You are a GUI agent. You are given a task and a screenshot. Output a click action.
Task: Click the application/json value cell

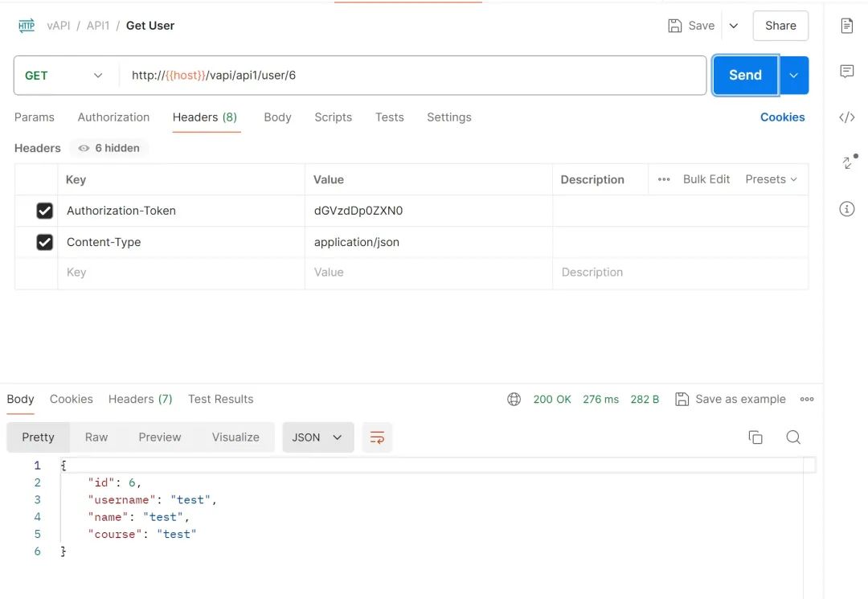[x=428, y=243]
